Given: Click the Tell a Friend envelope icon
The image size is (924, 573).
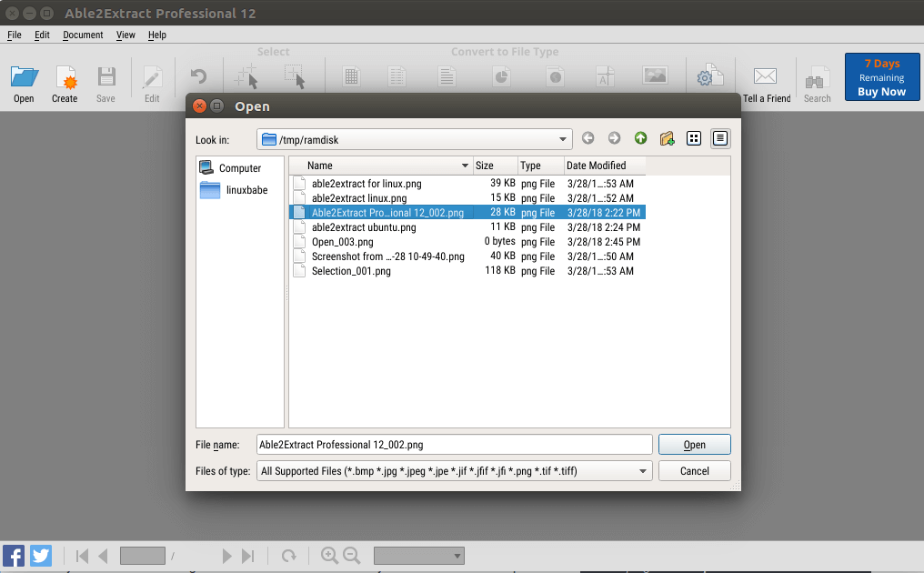Looking at the screenshot, I should coord(766,77).
